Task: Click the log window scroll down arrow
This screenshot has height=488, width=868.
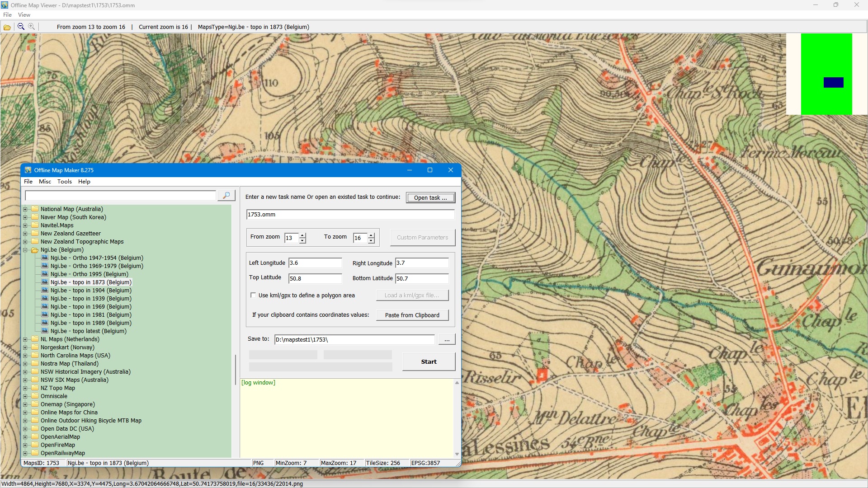Action: point(457,454)
